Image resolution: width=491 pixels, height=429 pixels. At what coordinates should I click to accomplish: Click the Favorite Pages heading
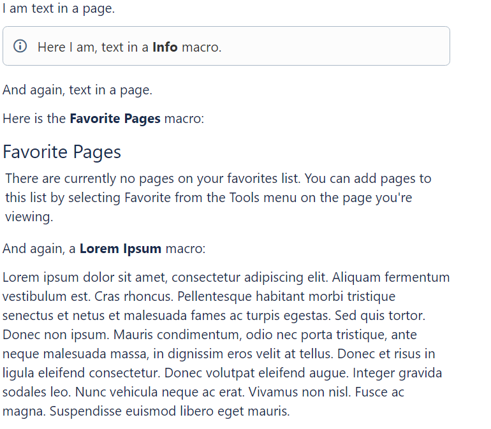[62, 152]
